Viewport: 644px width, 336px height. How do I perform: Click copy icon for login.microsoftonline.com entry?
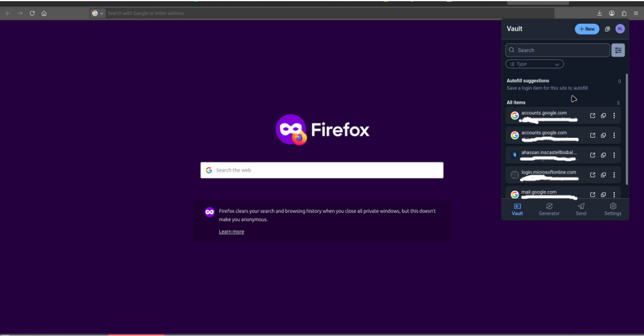tap(603, 175)
